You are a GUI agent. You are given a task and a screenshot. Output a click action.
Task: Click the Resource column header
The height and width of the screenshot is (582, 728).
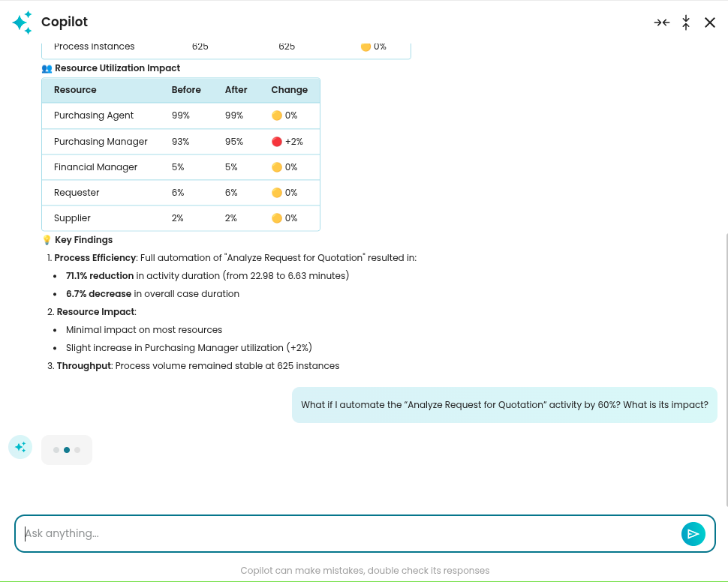75,90
